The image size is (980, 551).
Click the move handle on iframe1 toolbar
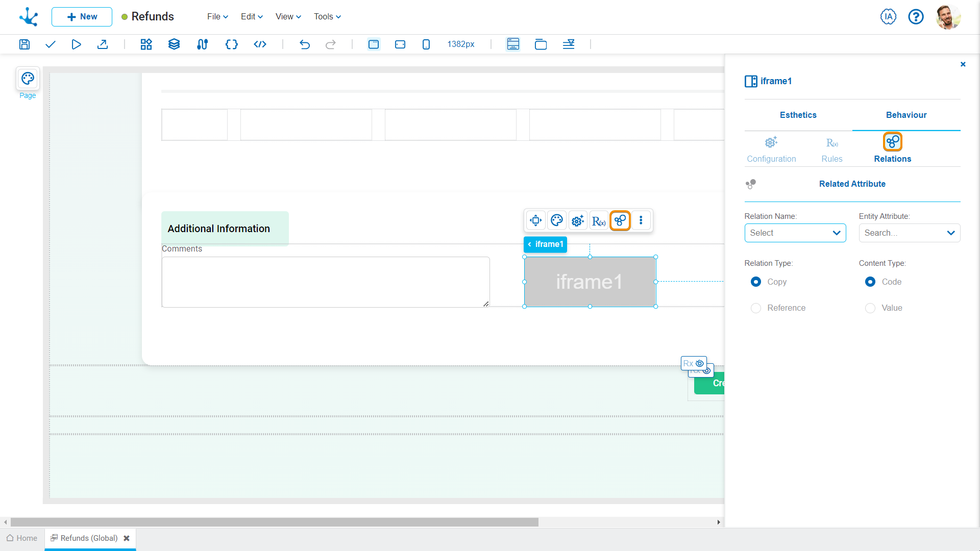coord(535,220)
